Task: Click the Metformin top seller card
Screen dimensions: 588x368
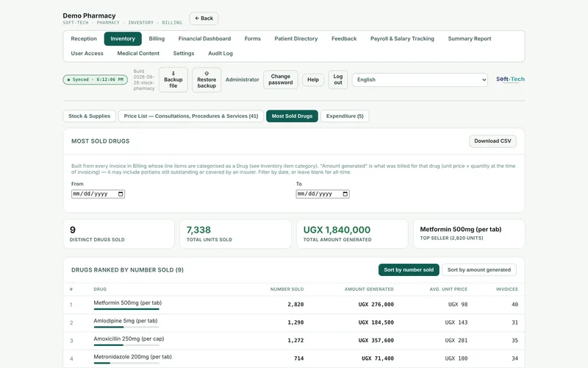Action: (x=469, y=234)
